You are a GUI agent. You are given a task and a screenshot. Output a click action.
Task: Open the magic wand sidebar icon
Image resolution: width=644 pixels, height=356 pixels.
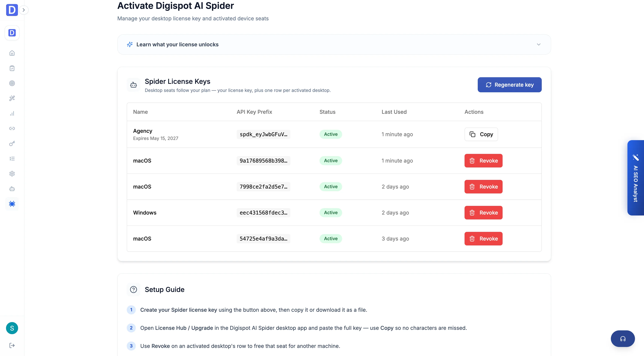point(12,98)
